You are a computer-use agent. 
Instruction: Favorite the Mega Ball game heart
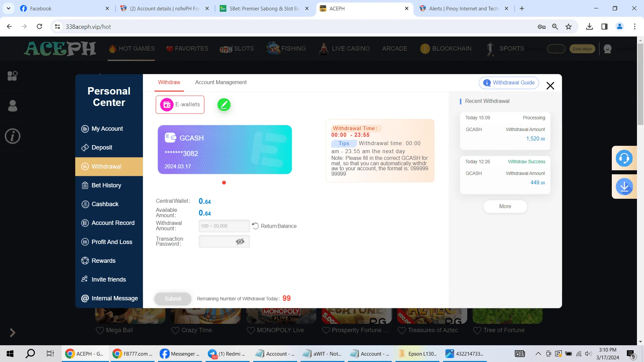[x=100, y=330]
